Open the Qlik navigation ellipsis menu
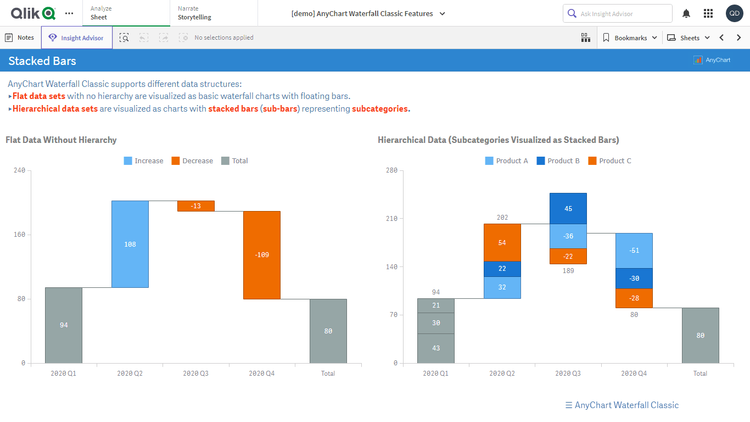750x422 pixels. pos(68,13)
